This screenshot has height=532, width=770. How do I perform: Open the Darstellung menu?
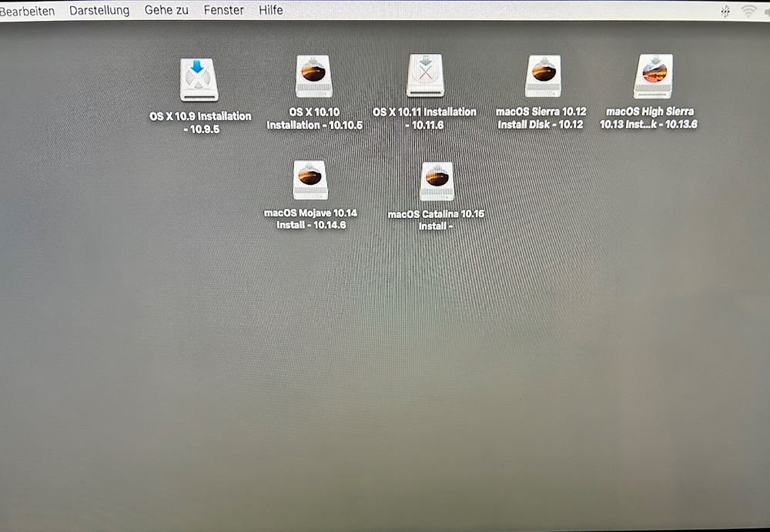pyautogui.click(x=99, y=10)
